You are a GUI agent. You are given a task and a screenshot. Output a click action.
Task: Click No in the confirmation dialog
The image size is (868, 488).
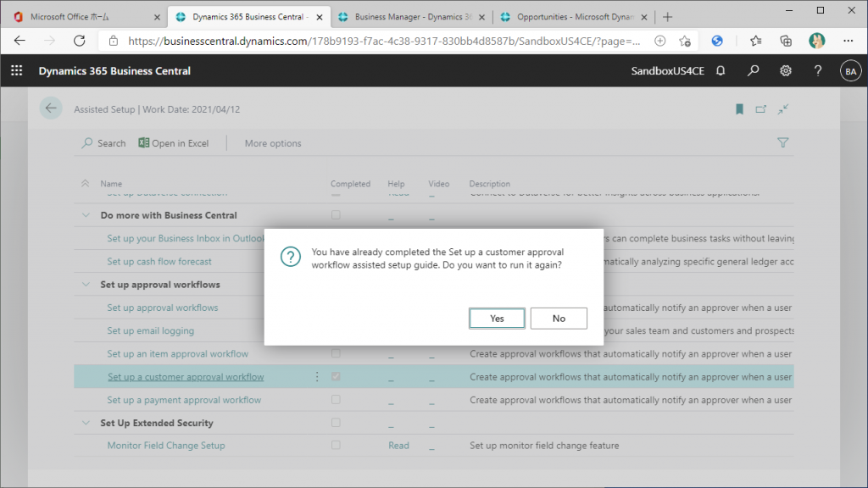click(559, 319)
